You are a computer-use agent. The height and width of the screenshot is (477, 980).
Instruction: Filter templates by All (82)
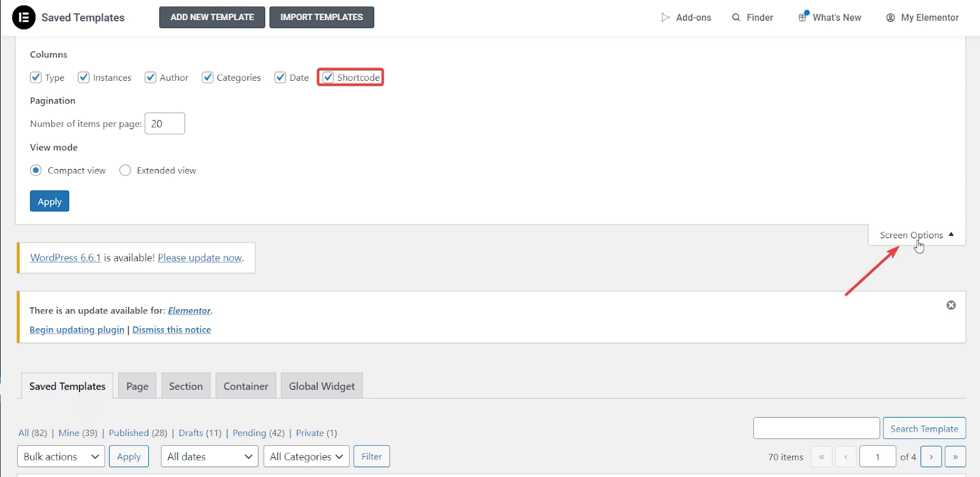(32, 433)
